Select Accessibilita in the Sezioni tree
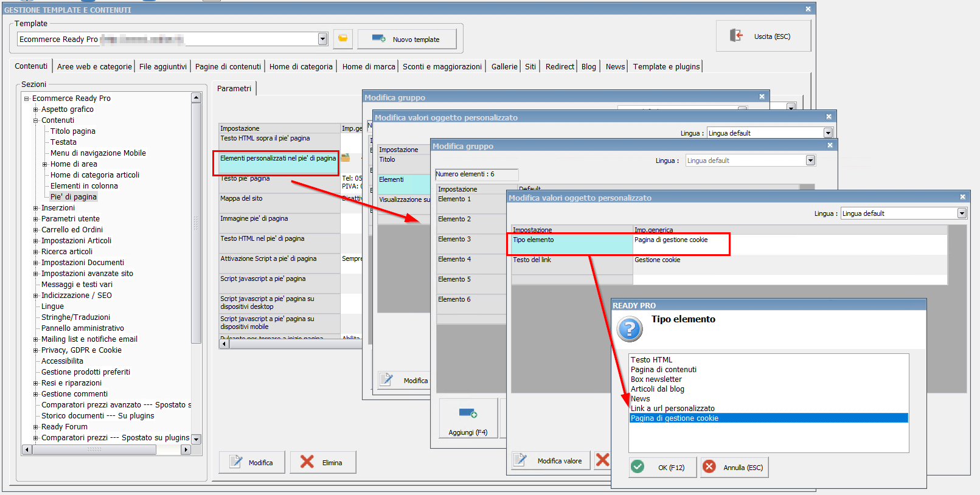 pyautogui.click(x=62, y=361)
